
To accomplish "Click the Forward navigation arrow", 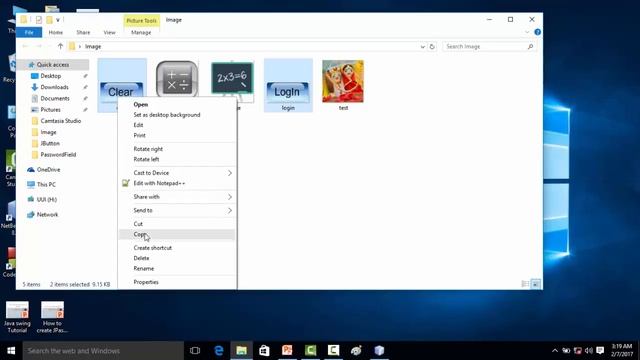I will (x=39, y=47).
